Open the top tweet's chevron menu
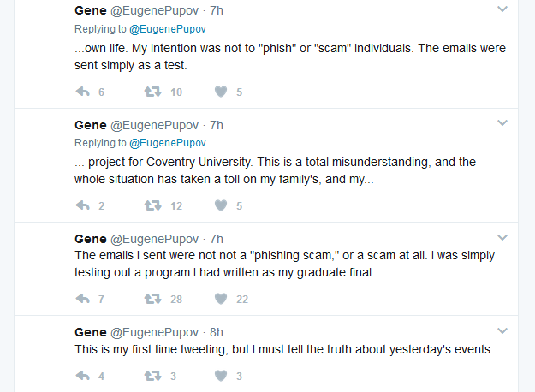The height and width of the screenshot is (392, 535). pos(502,9)
